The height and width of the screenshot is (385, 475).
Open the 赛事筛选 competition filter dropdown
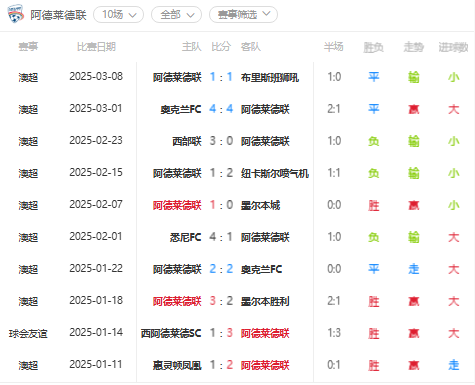(x=243, y=15)
